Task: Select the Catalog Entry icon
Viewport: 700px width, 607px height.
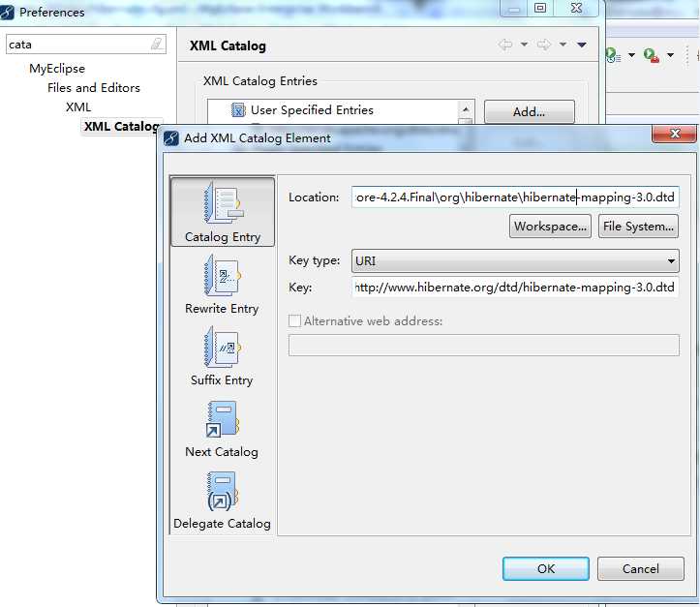Action: tap(223, 204)
